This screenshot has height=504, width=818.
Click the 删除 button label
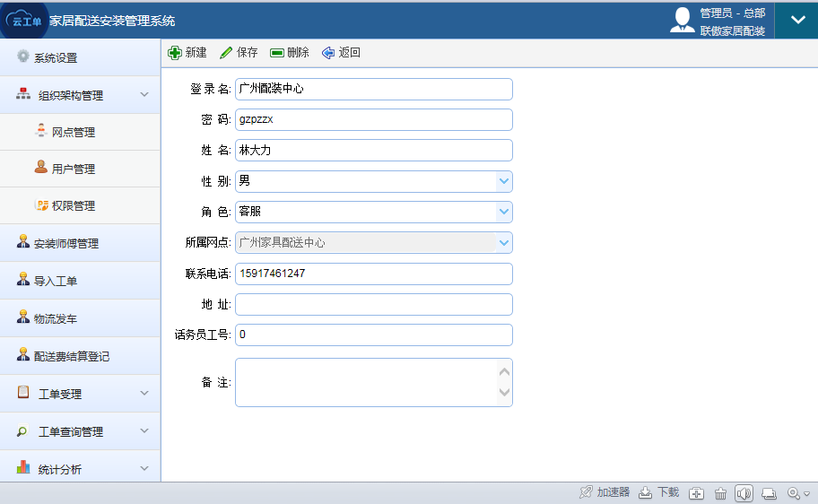coord(298,53)
